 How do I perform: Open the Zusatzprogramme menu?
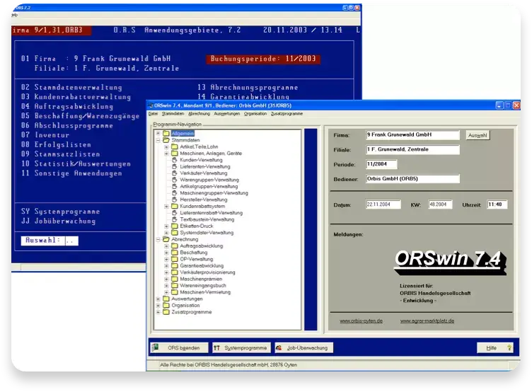[x=287, y=114]
